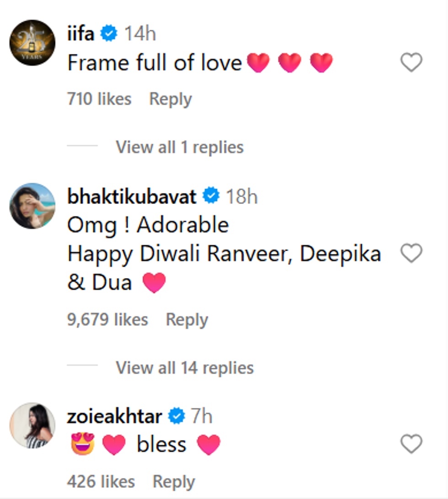Image resolution: width=448 pixels, height=499 pixels.
Task: Like the iifa comment with heart icon
Action: pos(411,63)
